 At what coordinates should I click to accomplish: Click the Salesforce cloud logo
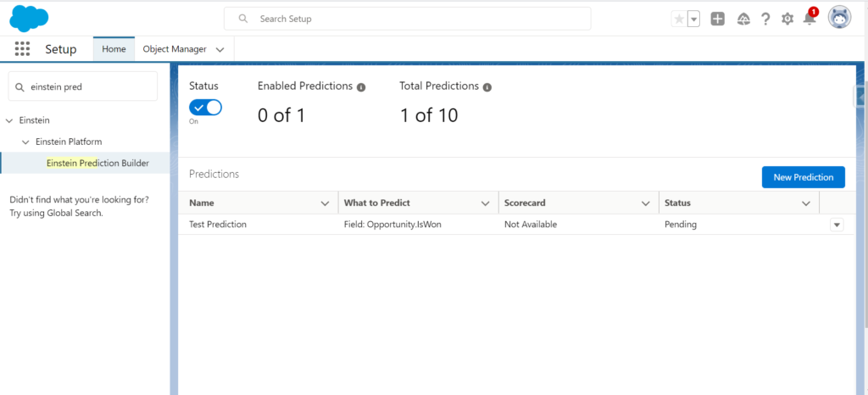(x=29, y=19)
